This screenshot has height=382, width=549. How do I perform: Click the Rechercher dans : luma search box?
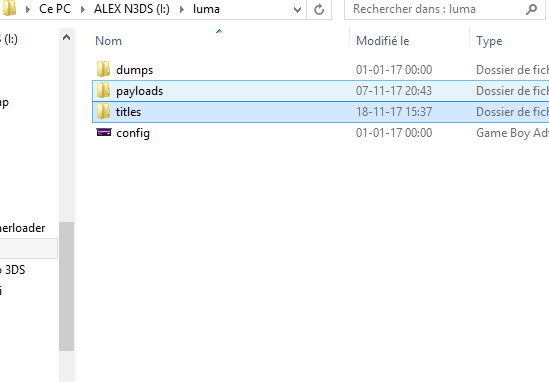tap(438, 9)
